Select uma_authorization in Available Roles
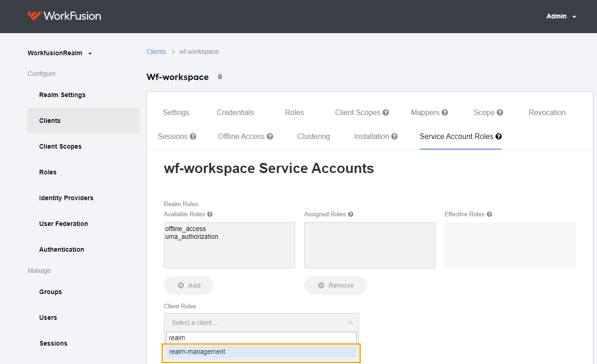The image size is (597, 364). coord(191,237)
